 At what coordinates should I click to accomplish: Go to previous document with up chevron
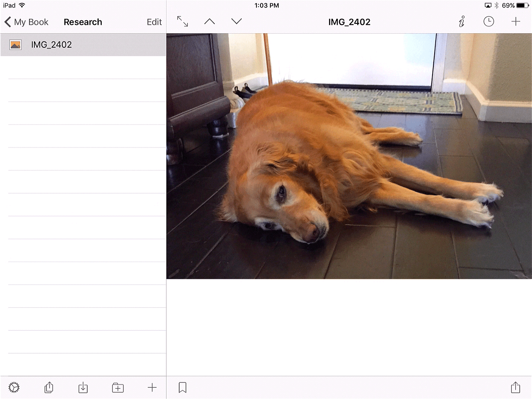(210, 21)
